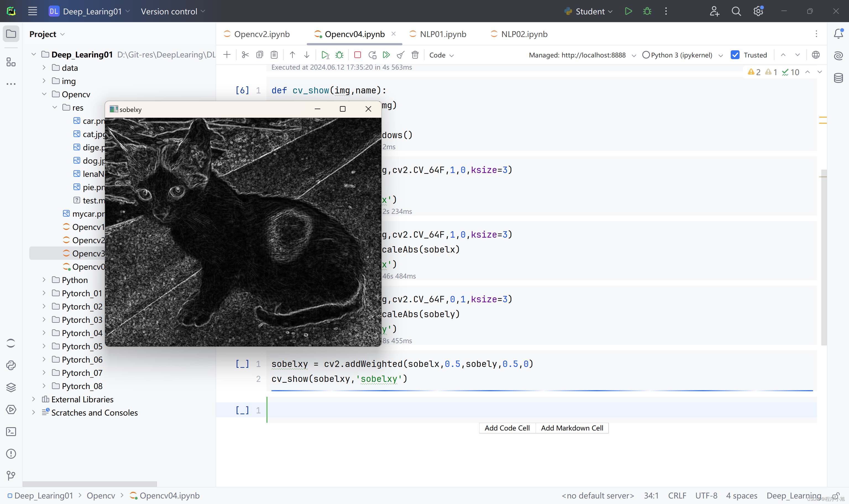This screenshot has width=849, height=504.
Task: Open Student run configuration dropdown
Action: point(589,11)
